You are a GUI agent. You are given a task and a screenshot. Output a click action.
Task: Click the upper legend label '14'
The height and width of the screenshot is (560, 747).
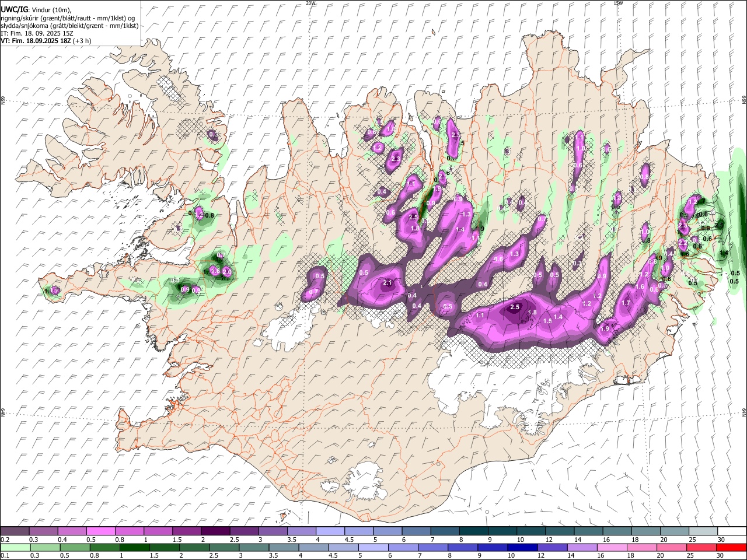[578, 540]
